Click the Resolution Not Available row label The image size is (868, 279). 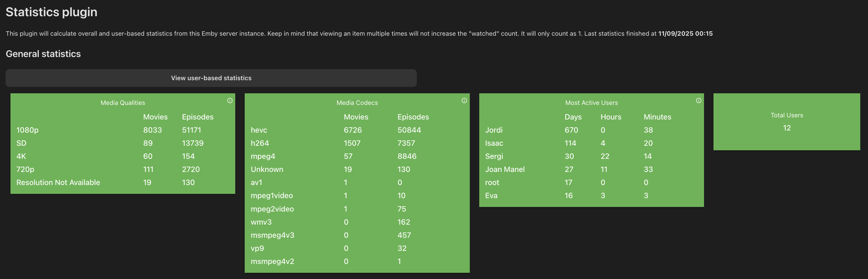(58, 183)
